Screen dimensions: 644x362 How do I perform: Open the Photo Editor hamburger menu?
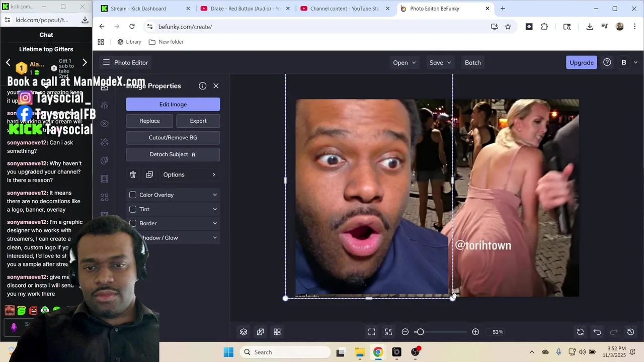[x=106, y=62]
